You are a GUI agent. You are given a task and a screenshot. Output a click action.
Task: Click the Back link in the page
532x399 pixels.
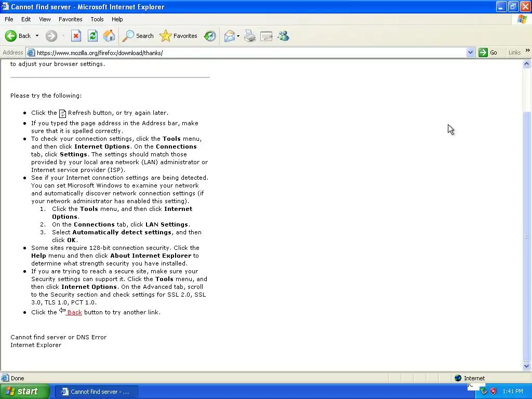pyautogui.click(x=74, y=312)
